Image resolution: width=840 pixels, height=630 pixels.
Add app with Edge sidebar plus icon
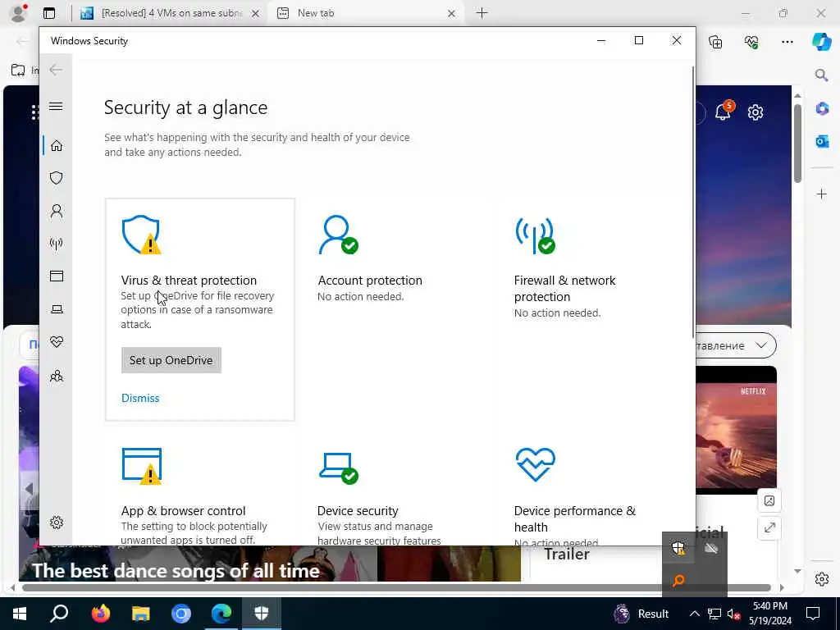(822, 194)
